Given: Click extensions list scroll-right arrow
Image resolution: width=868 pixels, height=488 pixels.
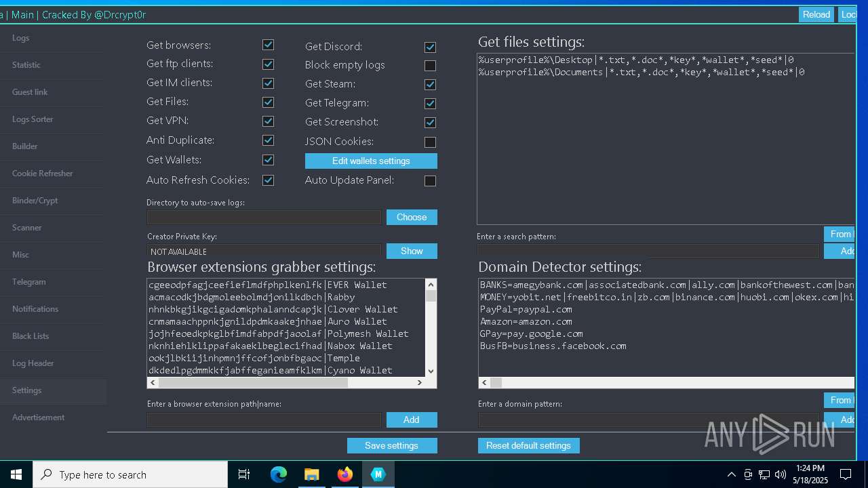Looking at the screenshot, I should [x=419, y=382].
